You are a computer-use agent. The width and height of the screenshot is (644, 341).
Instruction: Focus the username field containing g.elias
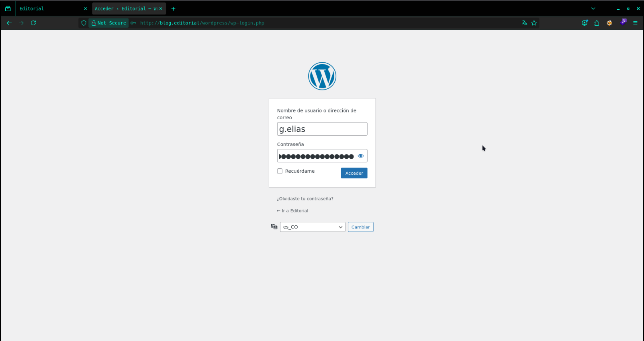pos(322,129)
